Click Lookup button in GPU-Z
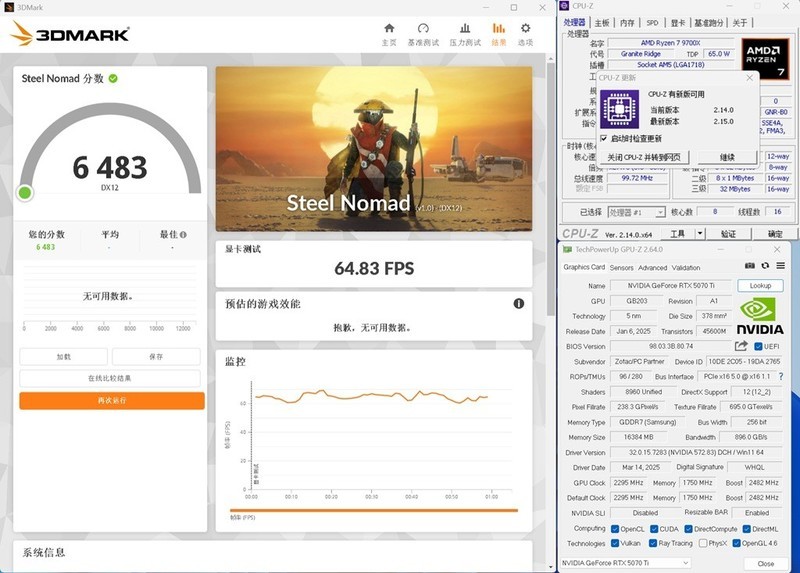This screenshot has width=800, height=573. 760,286
